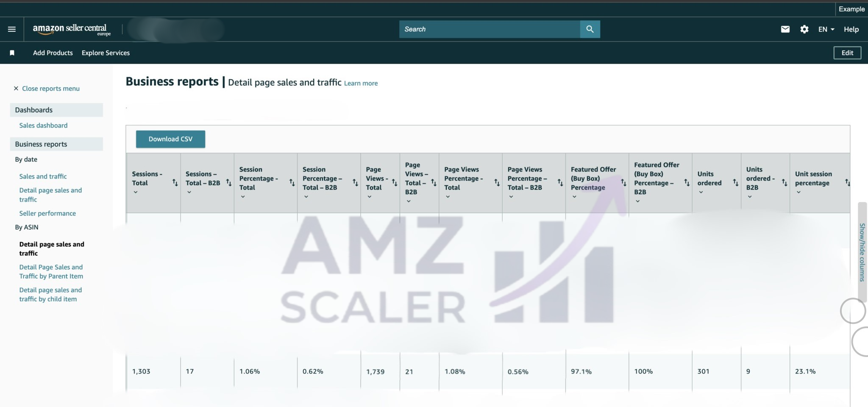Sort by Sessions - Total column
Viewport: 868px width, 407px height.
click(x=175, y=183)
